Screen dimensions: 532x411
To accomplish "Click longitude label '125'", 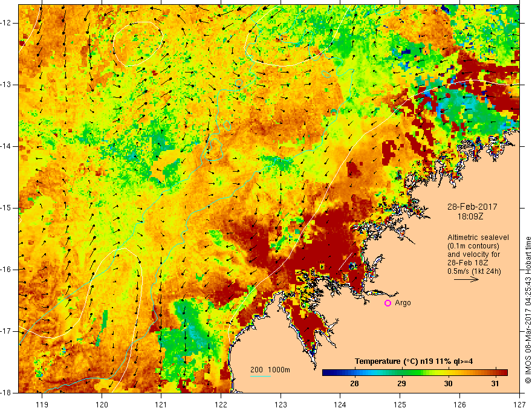I will 400,404.
